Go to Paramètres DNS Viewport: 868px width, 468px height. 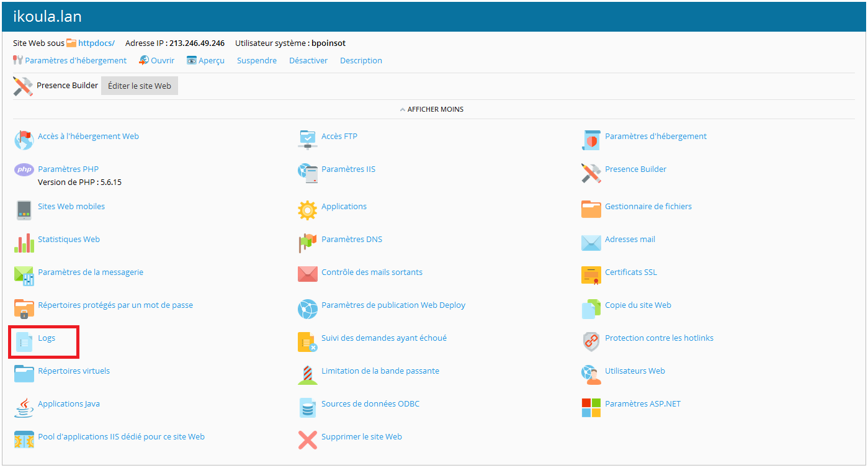coord(351,239)
